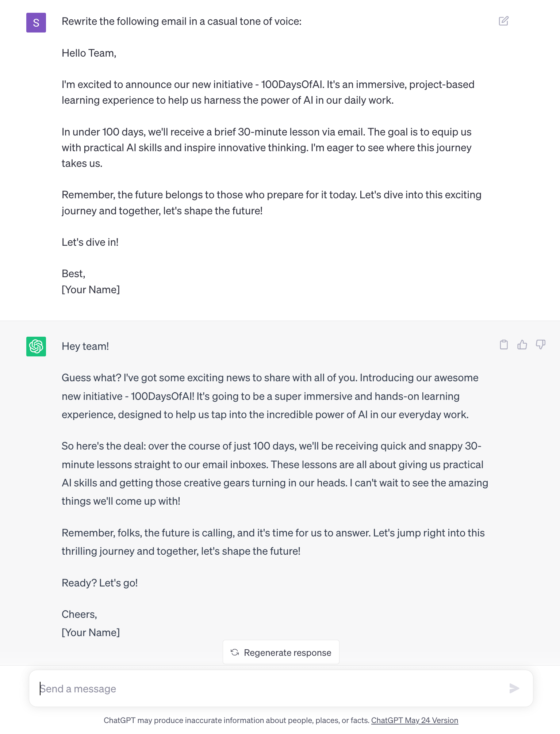The height and width of the screenshot is (734, 560).
Task: Click the purple "S" user avatar
Action: 36,23
